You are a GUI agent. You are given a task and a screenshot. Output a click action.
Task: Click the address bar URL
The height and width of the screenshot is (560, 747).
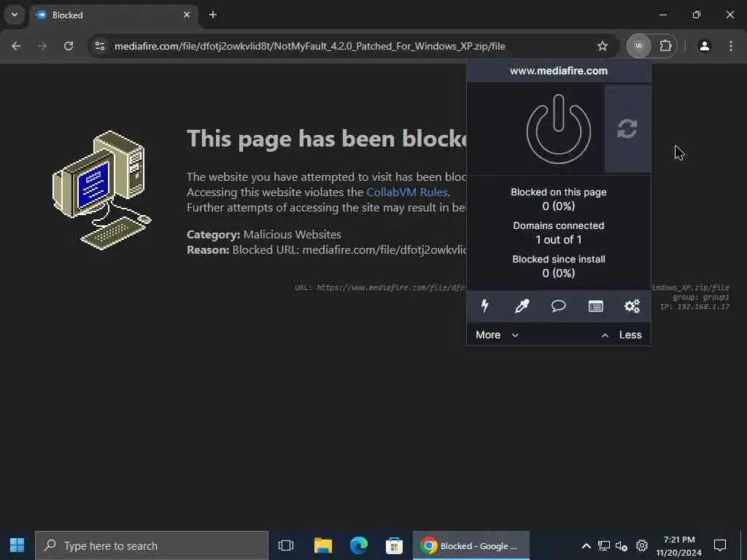pos(309,46)
